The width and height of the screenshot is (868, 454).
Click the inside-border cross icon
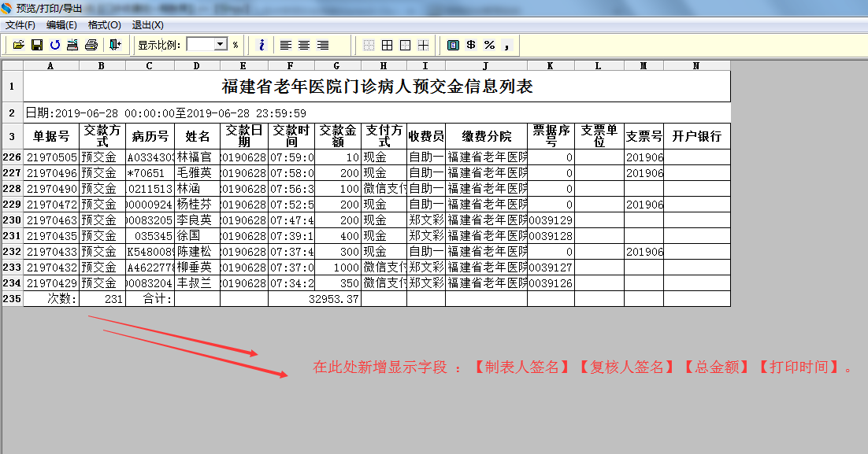click(424, 46)
